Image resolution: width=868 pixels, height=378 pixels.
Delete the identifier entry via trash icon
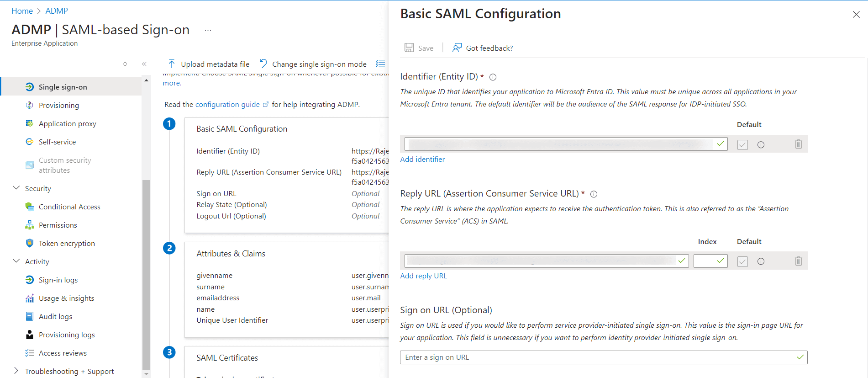(798, 144)
